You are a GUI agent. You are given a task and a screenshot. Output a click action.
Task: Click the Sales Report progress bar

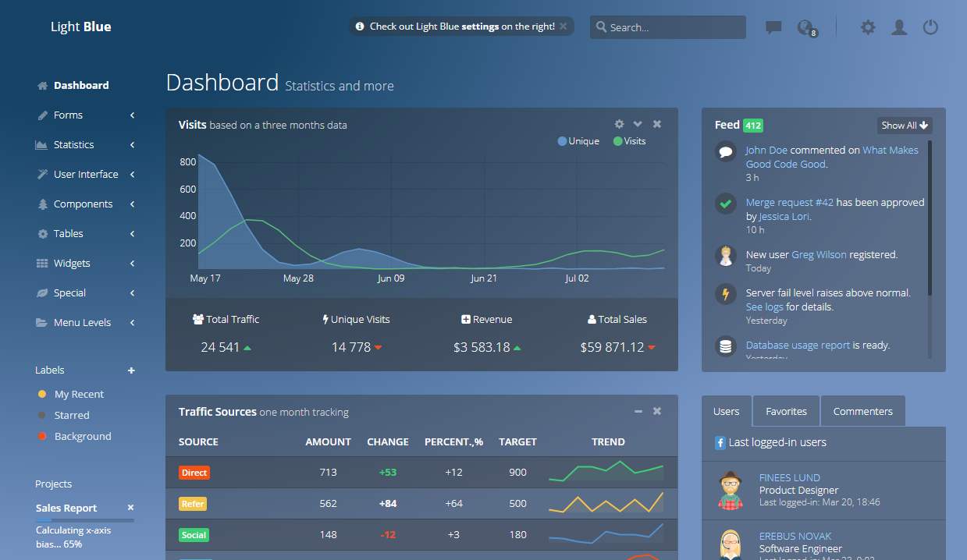click(x=84, y=520)
